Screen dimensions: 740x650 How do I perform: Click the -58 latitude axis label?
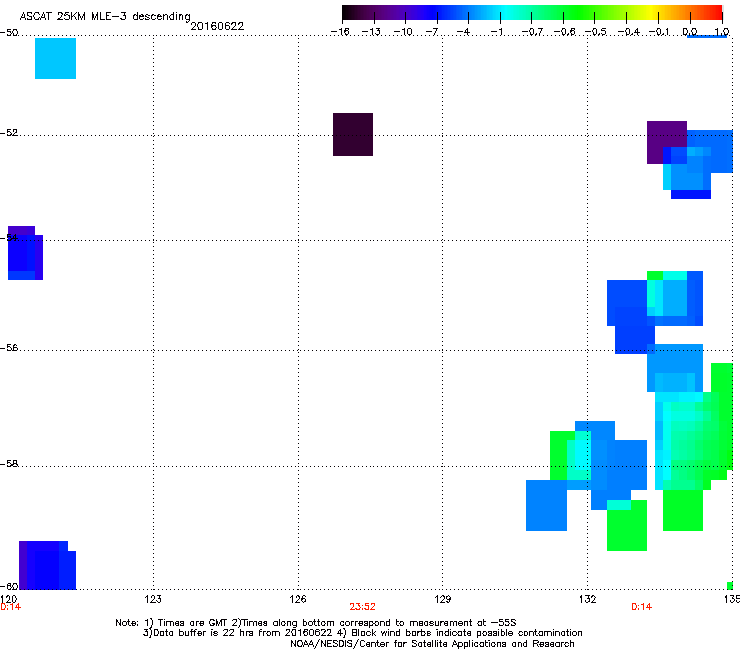pos(9,464)
